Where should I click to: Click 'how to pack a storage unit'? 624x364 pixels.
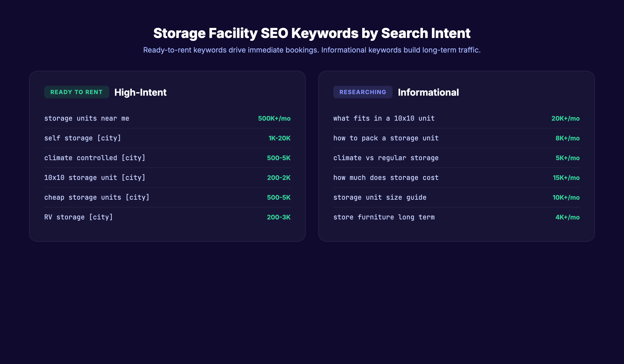point(386,138)
